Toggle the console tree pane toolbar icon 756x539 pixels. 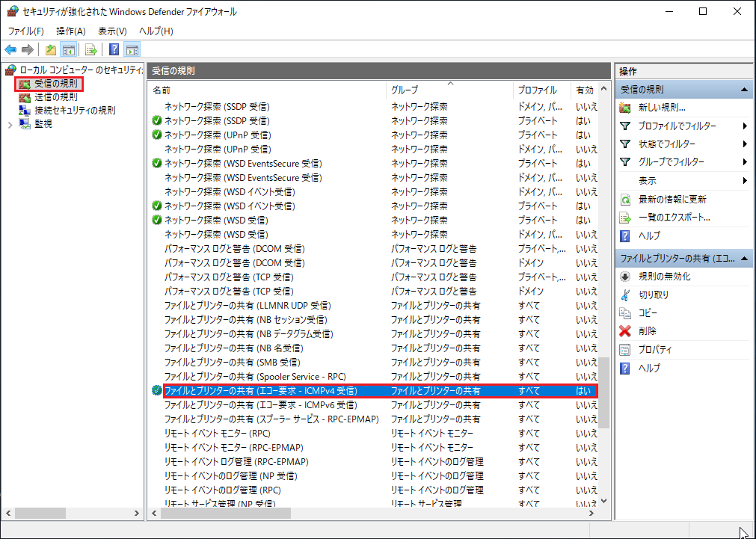click(69, 49)
